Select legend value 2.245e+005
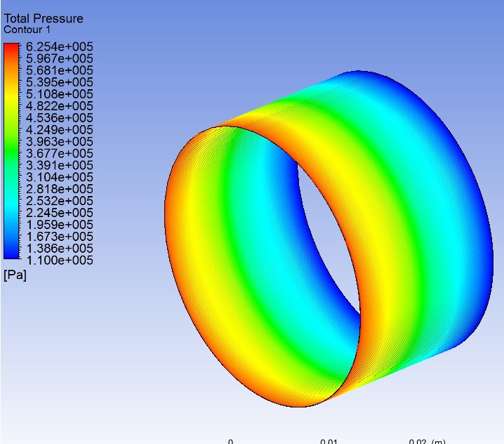This screenshot has width=504, height=444. (x=60, y=213)
